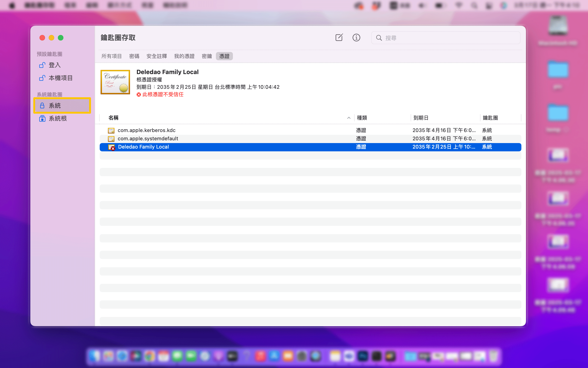The width and height of the screenshot is (588, 368).
Task: Sort by the 名稱 column header
Action: (x=113, y=118)
